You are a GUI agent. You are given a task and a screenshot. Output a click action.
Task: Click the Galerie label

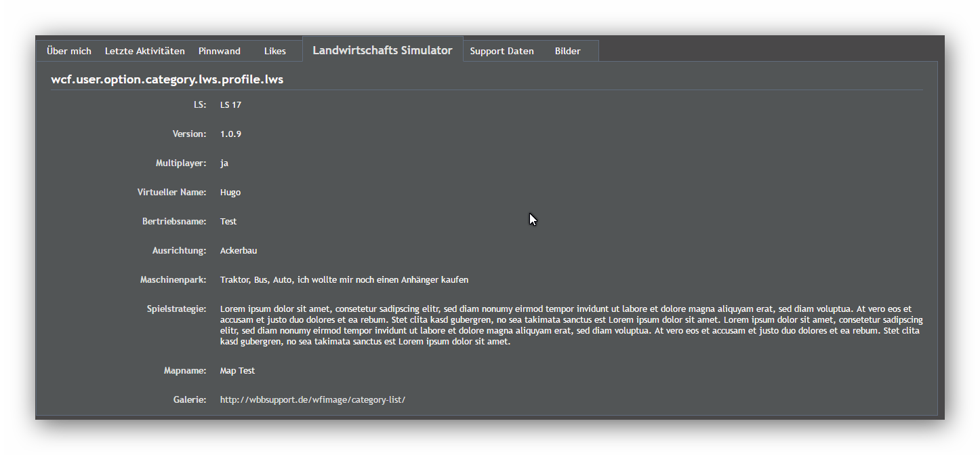coord(189,400)
